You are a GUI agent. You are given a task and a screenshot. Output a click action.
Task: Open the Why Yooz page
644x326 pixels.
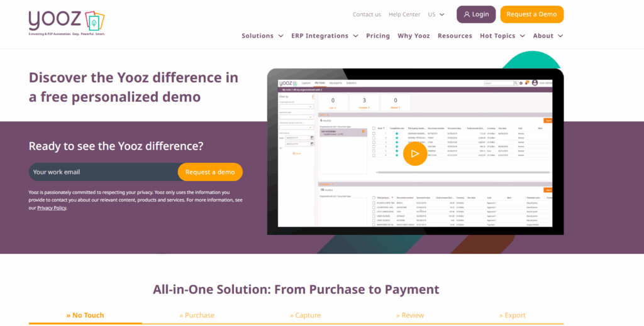pos(414,36)
